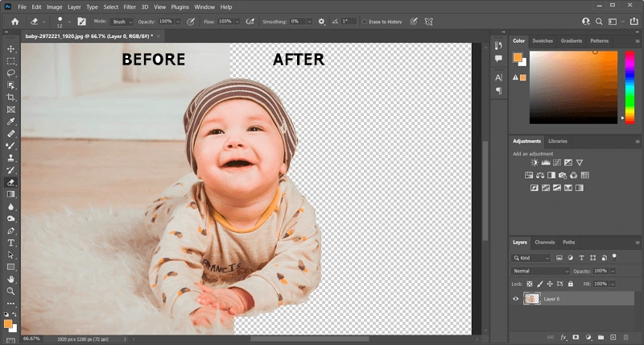Click the Search magnifier icon
644x345 pixels.
tap(599, 22)
